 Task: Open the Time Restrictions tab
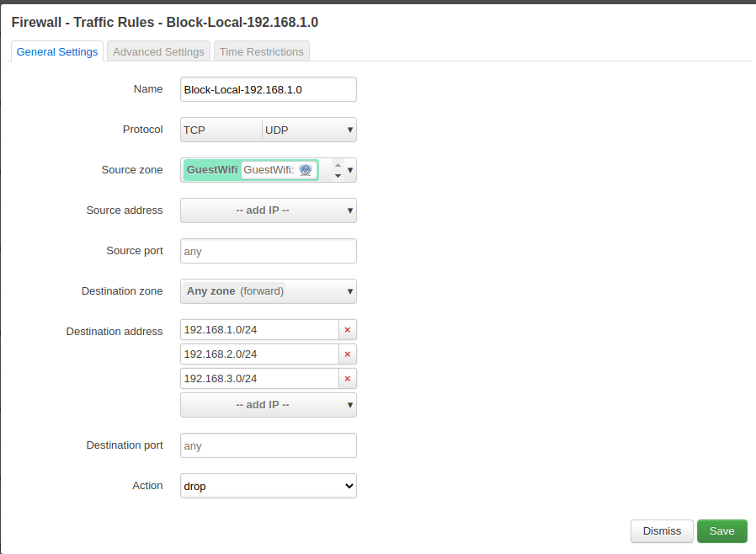[261, 51]
